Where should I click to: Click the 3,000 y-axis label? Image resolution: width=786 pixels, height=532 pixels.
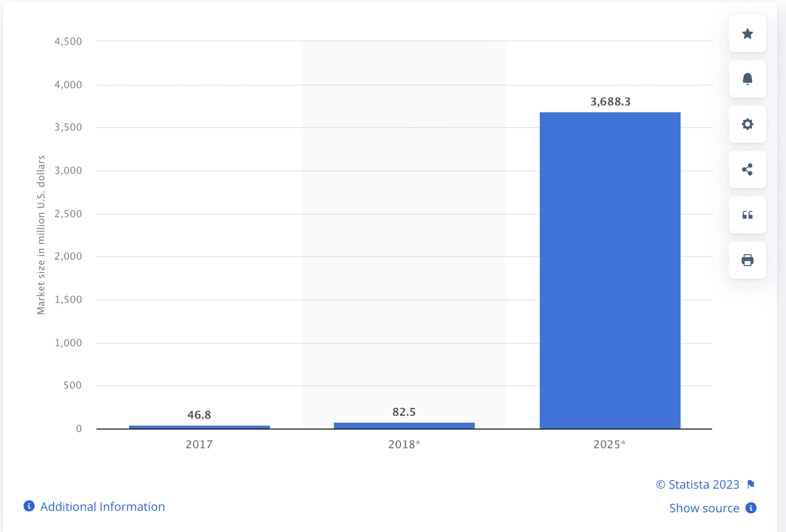click(68, 170)
